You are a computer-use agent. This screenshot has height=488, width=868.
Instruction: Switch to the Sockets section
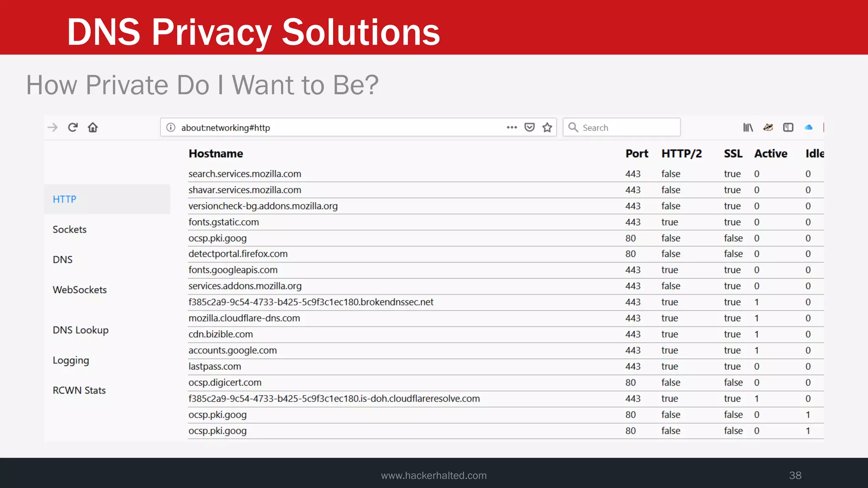pos(70,230)
